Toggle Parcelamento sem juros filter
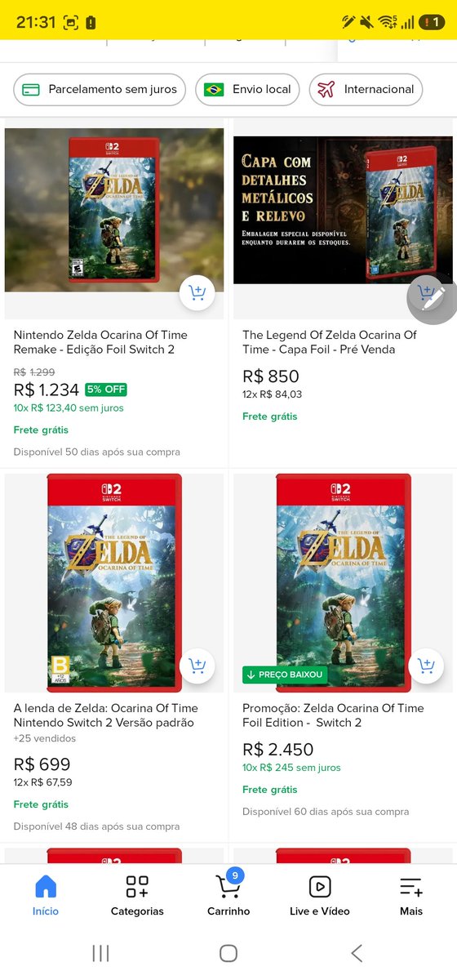Screen dimensions: 457x980 [100, 89]
